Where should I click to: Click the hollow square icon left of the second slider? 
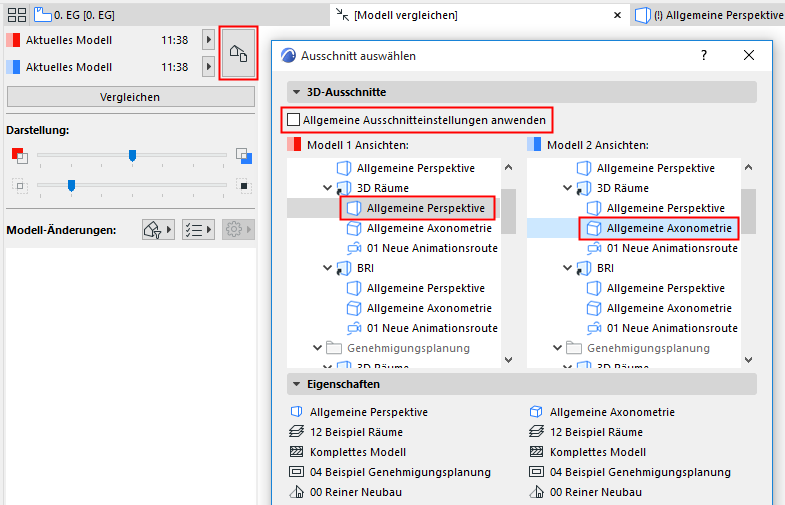click(20, 186)
